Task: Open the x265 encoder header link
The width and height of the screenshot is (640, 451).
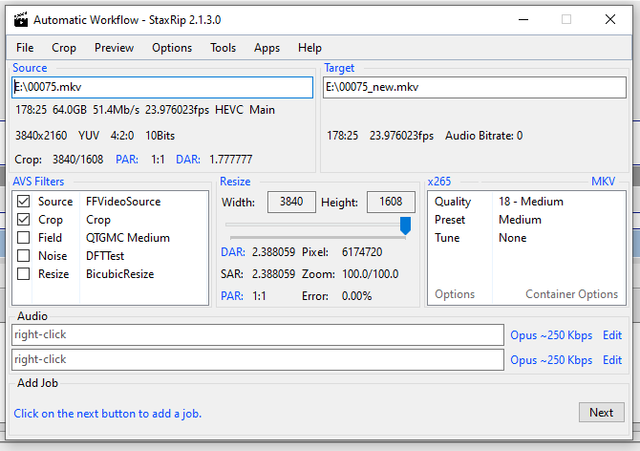Action: click(439, 181)
